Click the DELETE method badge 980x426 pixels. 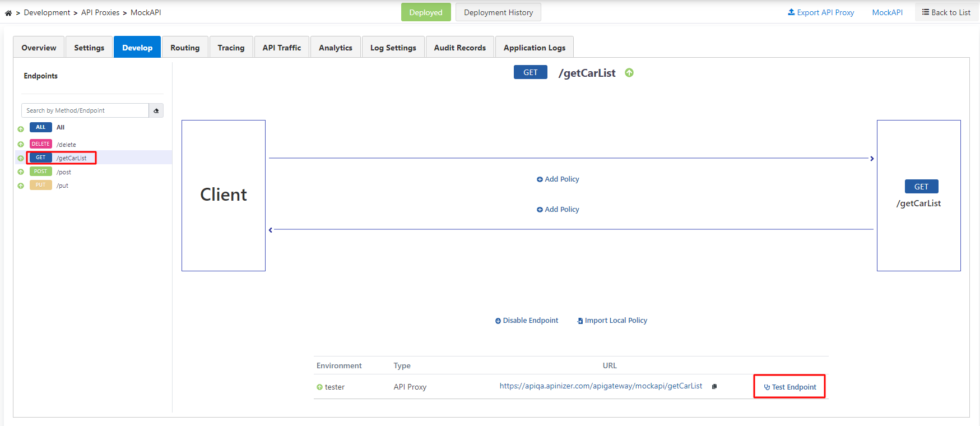pyautogui.click(x=41, y=144)
